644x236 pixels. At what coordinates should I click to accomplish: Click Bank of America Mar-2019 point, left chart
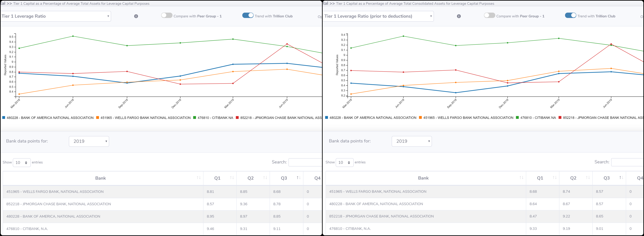tap(233, 65)
